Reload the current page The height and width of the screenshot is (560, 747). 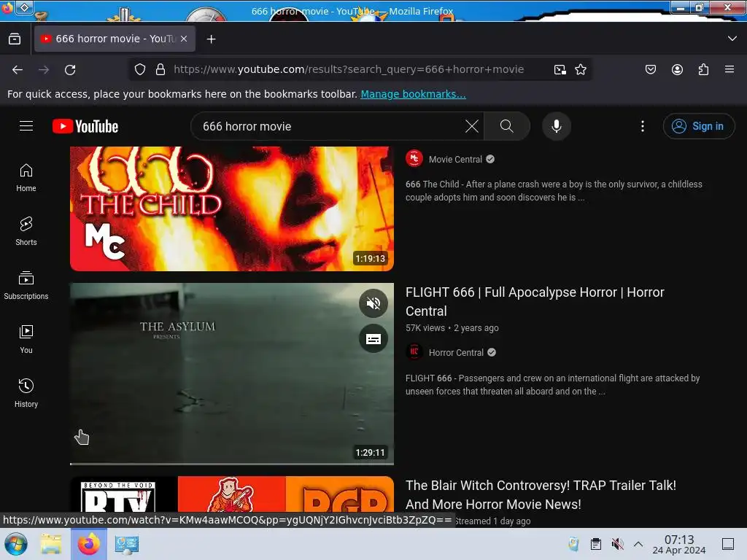(70, 69)
